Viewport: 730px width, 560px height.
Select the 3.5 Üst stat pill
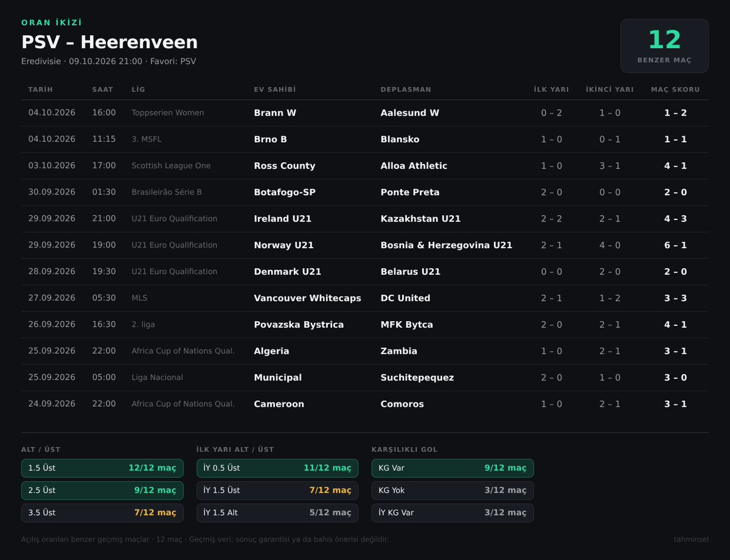(x=102, y=513)
